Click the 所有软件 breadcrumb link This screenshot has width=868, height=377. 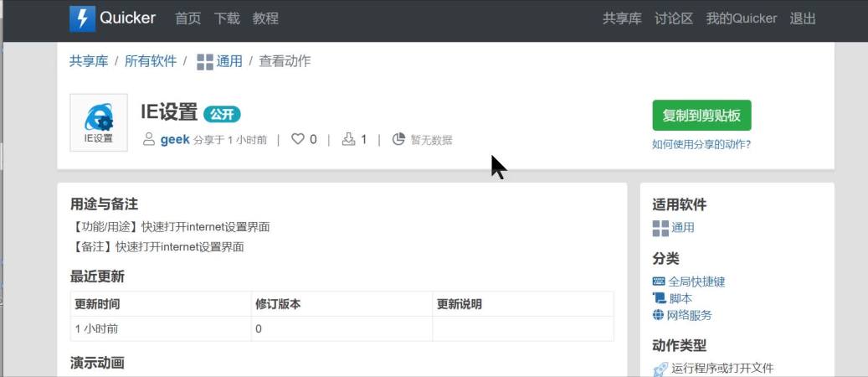(151, 61)
